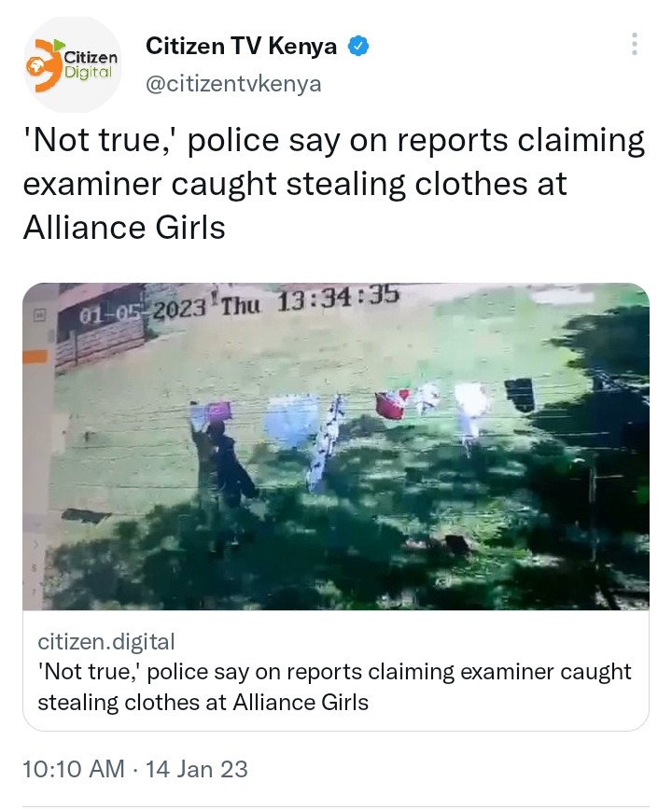Open the Citizen Digital profile avatar

click(73, 64)
